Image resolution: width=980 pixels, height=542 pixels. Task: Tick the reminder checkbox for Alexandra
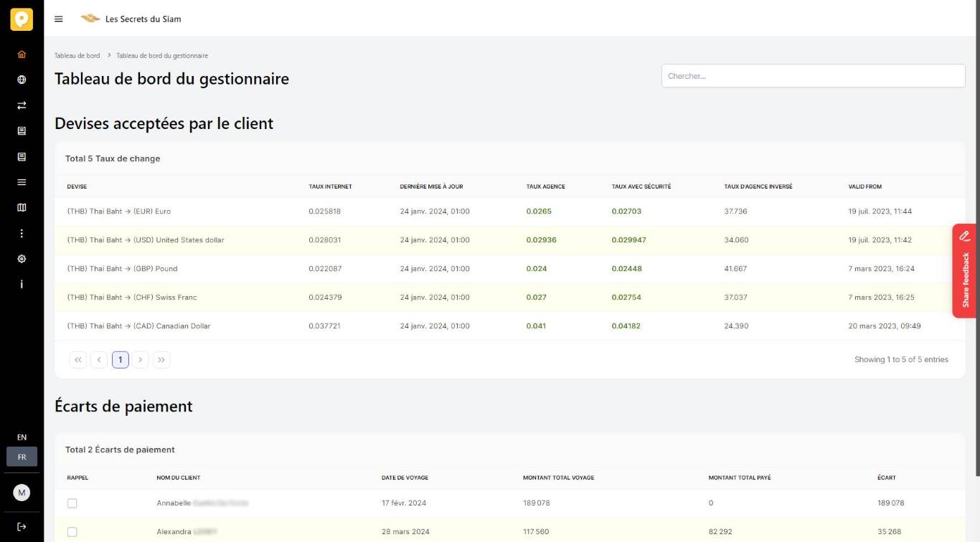[x=72, y=532]
